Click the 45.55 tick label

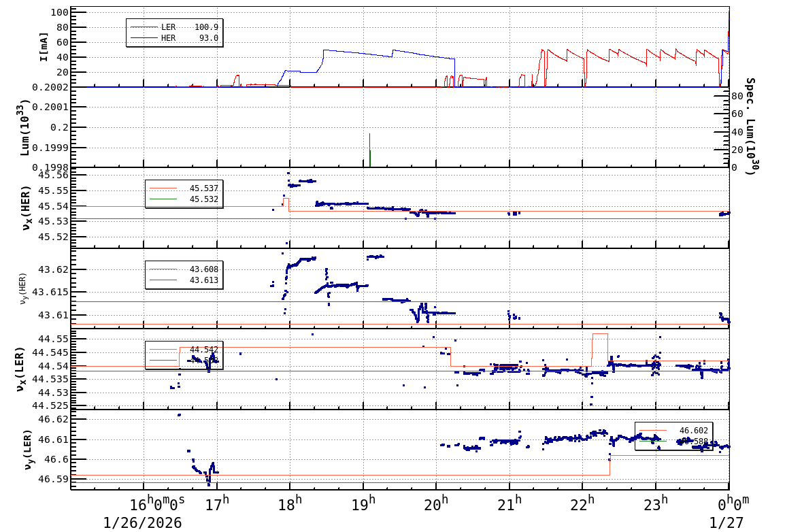pos(53,190)
